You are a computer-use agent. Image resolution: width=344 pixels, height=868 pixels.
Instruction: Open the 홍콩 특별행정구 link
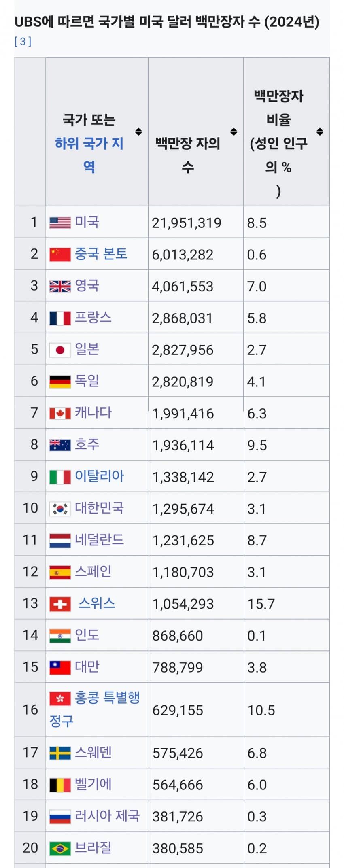[94, 709]
